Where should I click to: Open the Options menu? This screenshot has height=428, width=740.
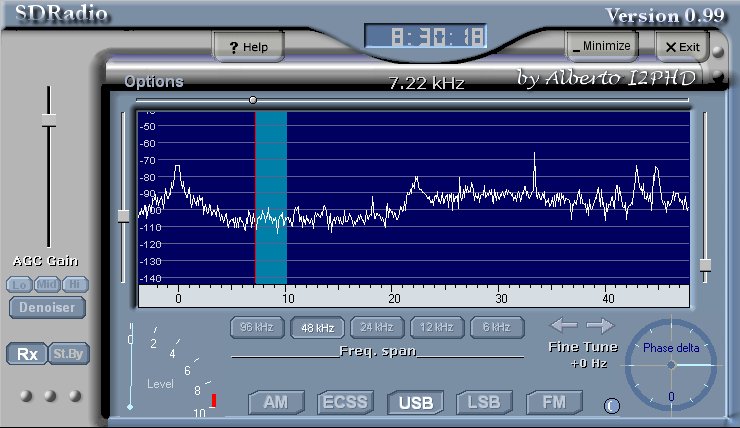coord(153,81)
